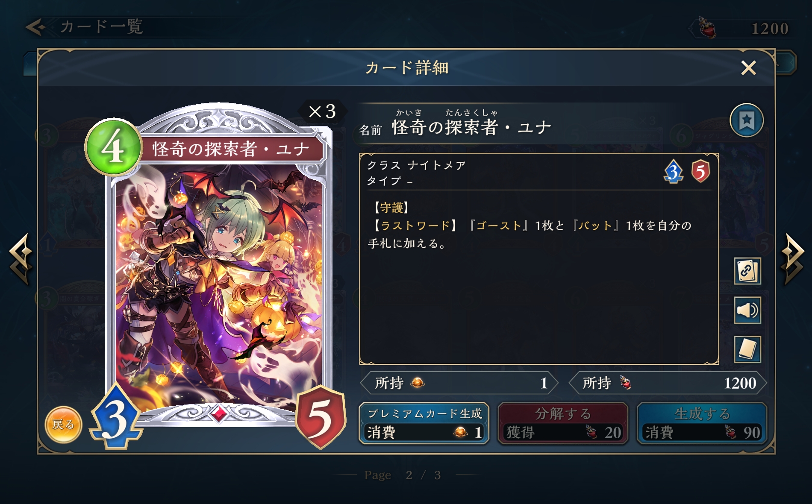Viewport: 812px width, 504px height.
Task: Open related cards link icon
Action: pyautogui.click(x=747, y=271)
